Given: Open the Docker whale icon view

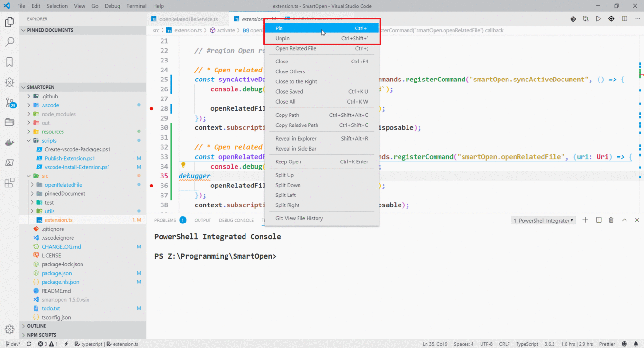Looking at the screenshot, I should (x=9, y=143).
